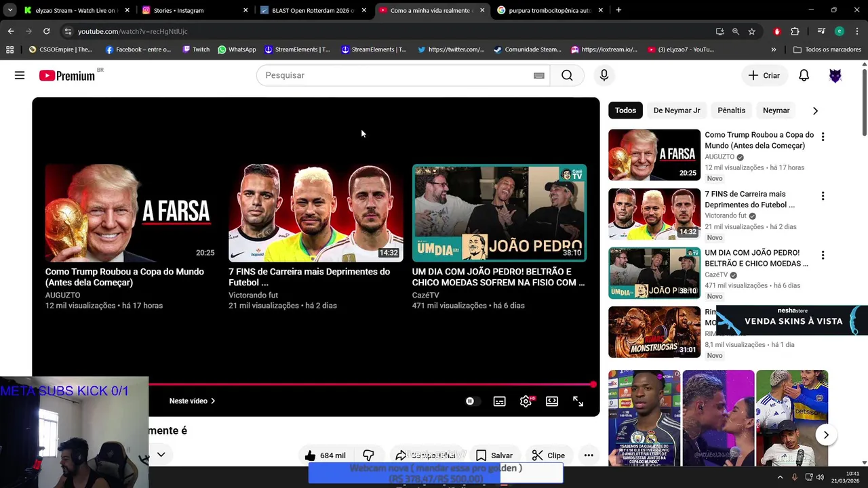This screenshot has width=868, height=488.
Task: Save video with Salvar button
Action: tap(494, 455)
